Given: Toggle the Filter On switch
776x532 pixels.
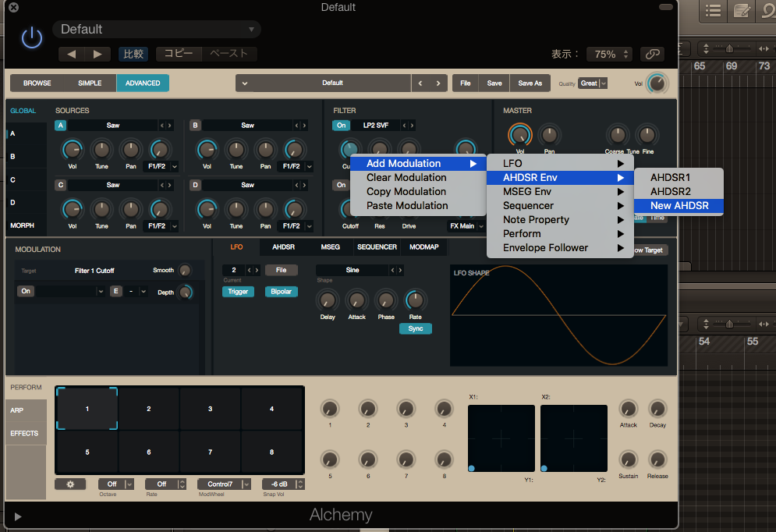Looking at the screenshot, I should [x=341, y=125].
